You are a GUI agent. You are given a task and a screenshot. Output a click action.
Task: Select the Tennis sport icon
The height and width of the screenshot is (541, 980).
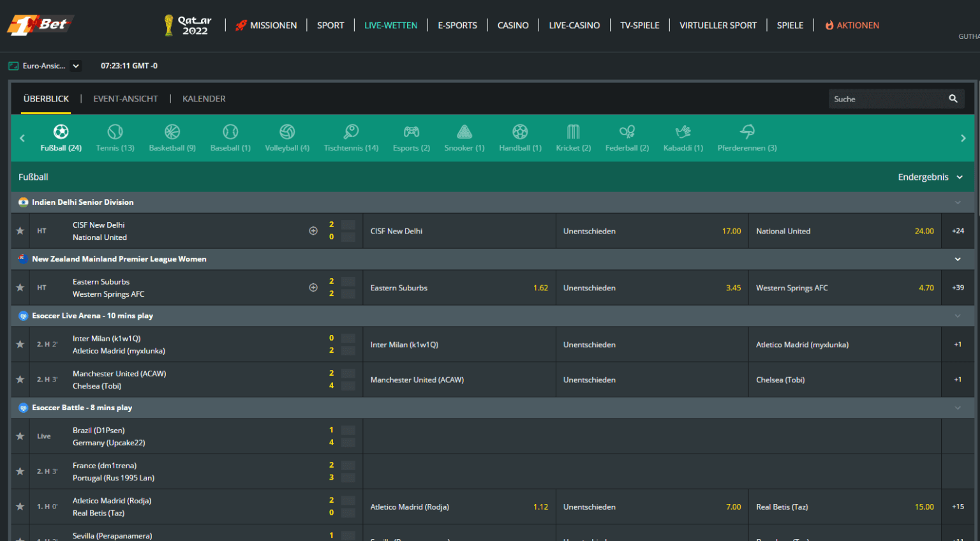coord(115,132)
